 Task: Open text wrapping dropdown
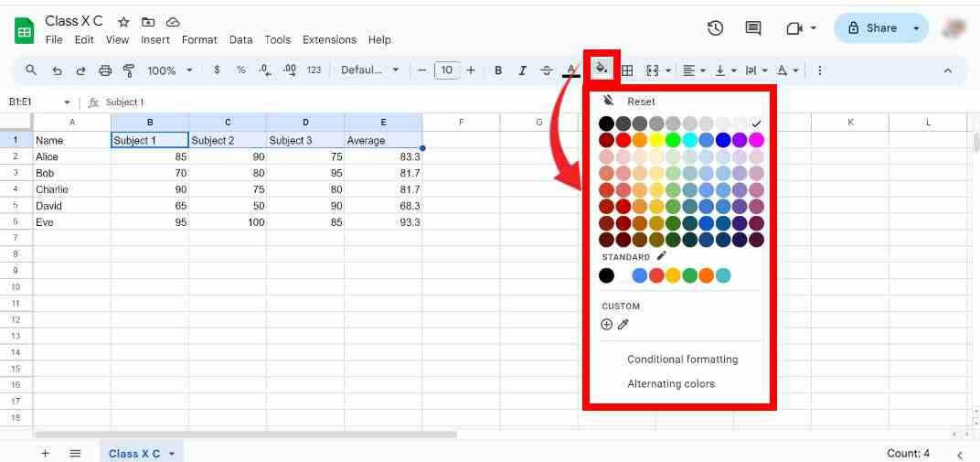pos(757,70)
